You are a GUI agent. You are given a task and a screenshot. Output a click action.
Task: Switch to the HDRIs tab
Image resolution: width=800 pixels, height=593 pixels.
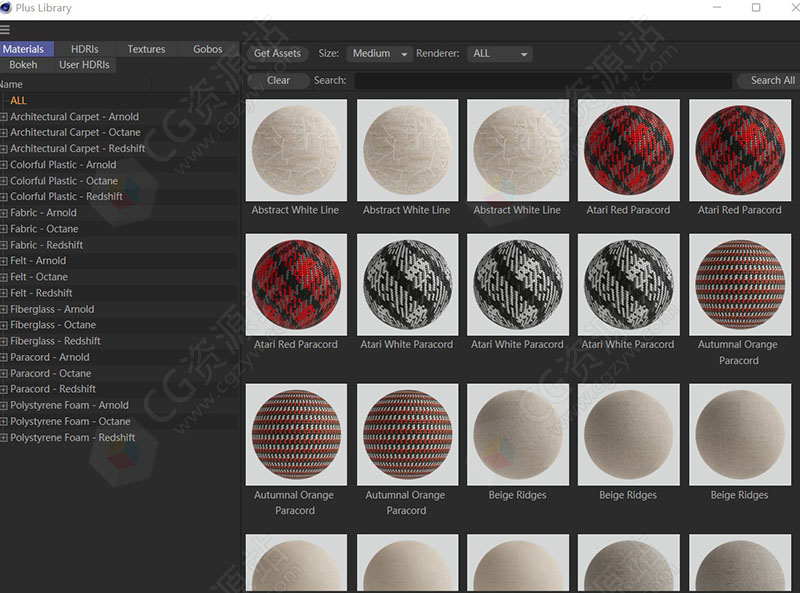(84, 49)
